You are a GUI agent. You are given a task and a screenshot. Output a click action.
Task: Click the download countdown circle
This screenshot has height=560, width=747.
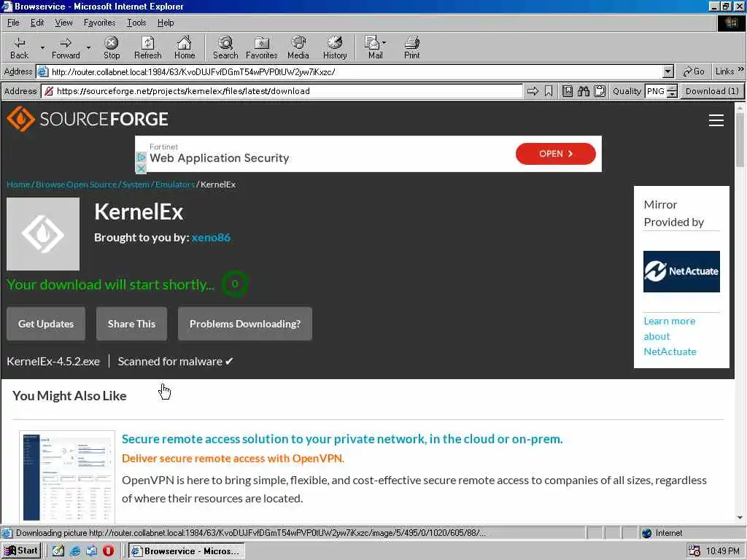(x=235, y=284)
